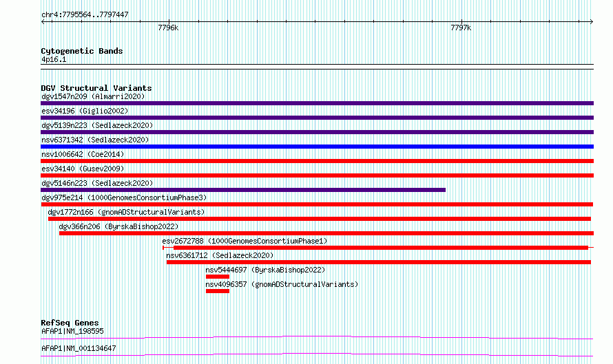
Task: Click the AFAP1|NM_198595 transcript label
Action: (x=72, y=331)
